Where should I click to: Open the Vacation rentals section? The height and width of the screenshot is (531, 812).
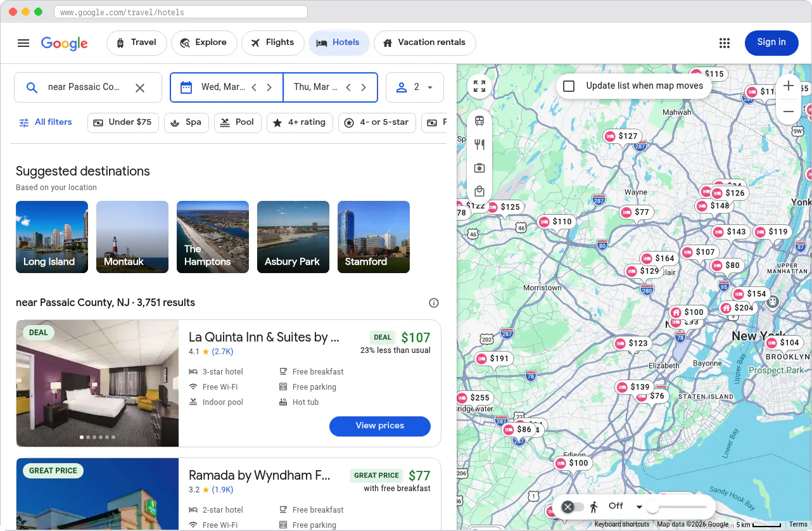(424, 42)
